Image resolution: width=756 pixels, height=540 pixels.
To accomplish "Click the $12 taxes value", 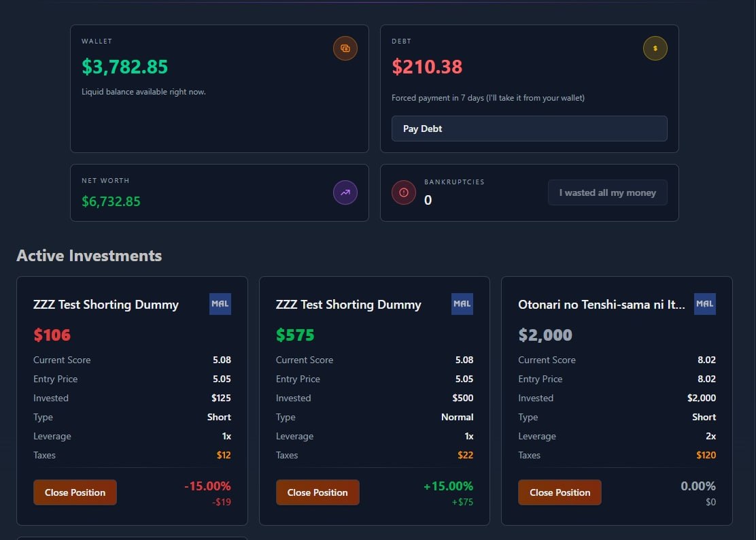I will (224, 455).
